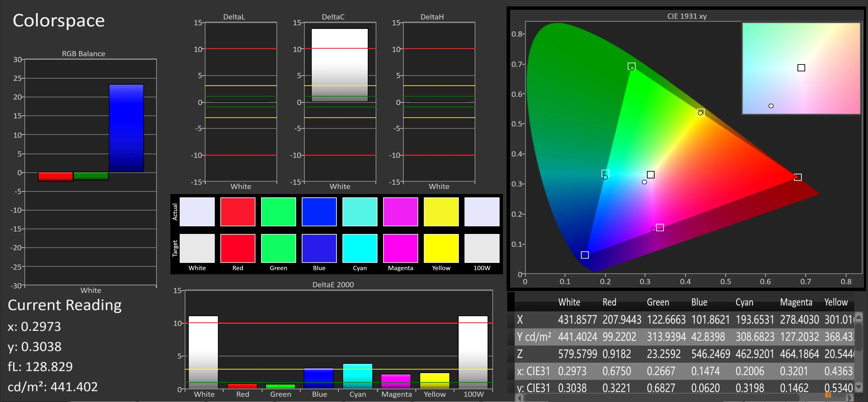Click the current reading 'x: 0.2973'
This screenshot has height=402, width=868.
(34, 326)
